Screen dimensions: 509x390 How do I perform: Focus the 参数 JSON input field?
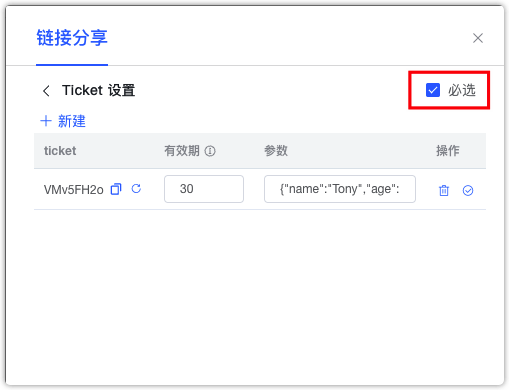(x=340, y=189)
